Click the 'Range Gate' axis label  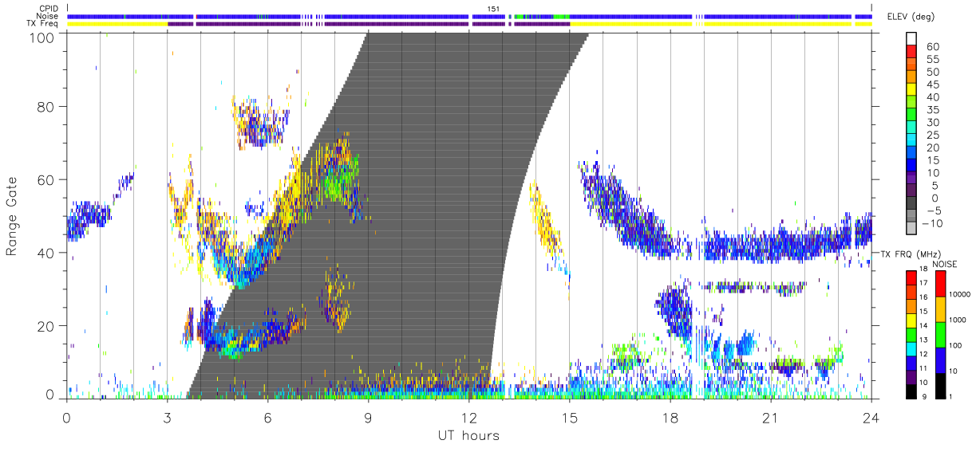pyautogui.click(x=12, y=216)
